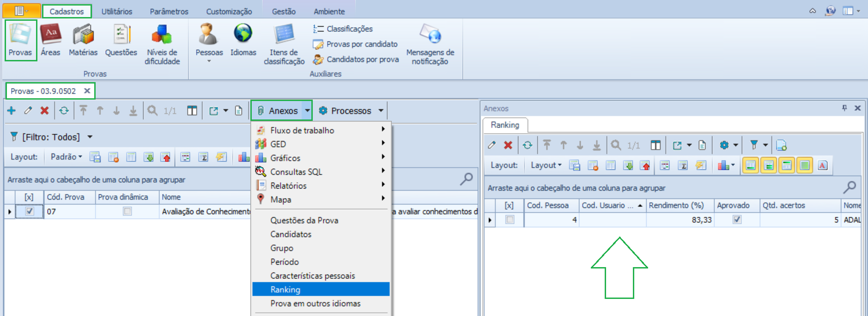Viewport: 868px width, 316px height.
Task: Open Layout dropdown in Ranking panel
Action: point(546,165)
